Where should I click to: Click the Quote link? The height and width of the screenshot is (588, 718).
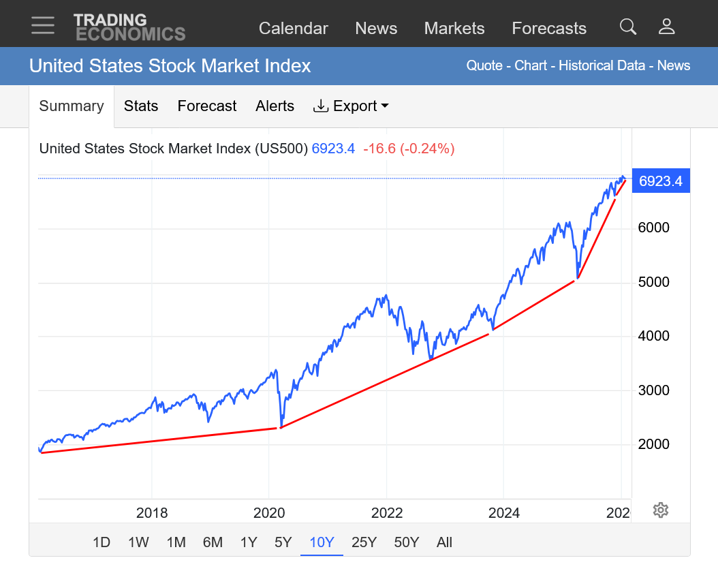pos(484,66)
